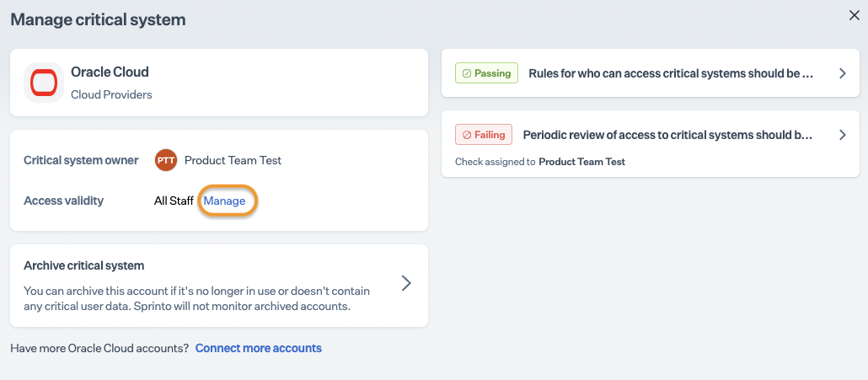Open the Rules for who can access check

tap(670, 73)
